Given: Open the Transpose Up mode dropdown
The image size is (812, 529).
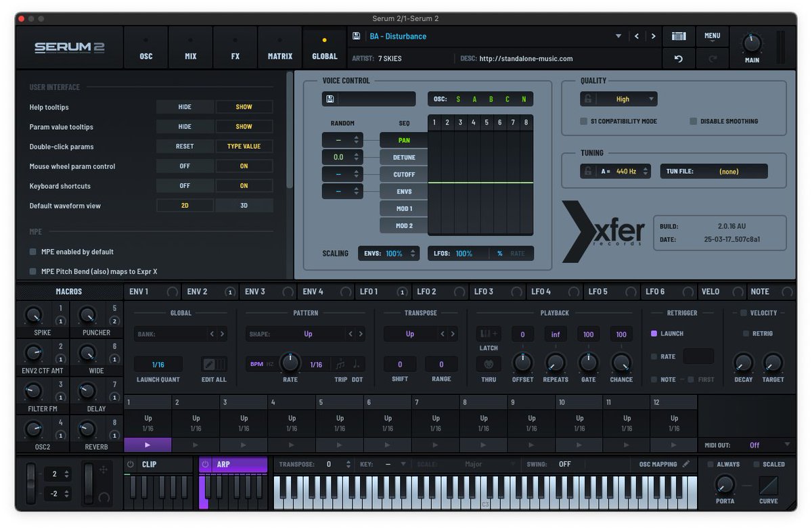Looking at the screenshot, I should pyautogui.click(x=411, y=334).
